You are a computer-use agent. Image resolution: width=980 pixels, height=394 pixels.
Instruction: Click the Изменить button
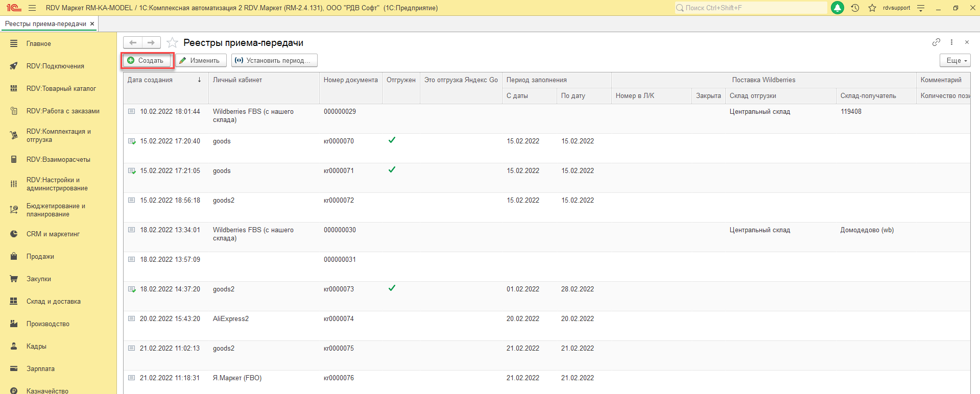[x=200, y=60]
